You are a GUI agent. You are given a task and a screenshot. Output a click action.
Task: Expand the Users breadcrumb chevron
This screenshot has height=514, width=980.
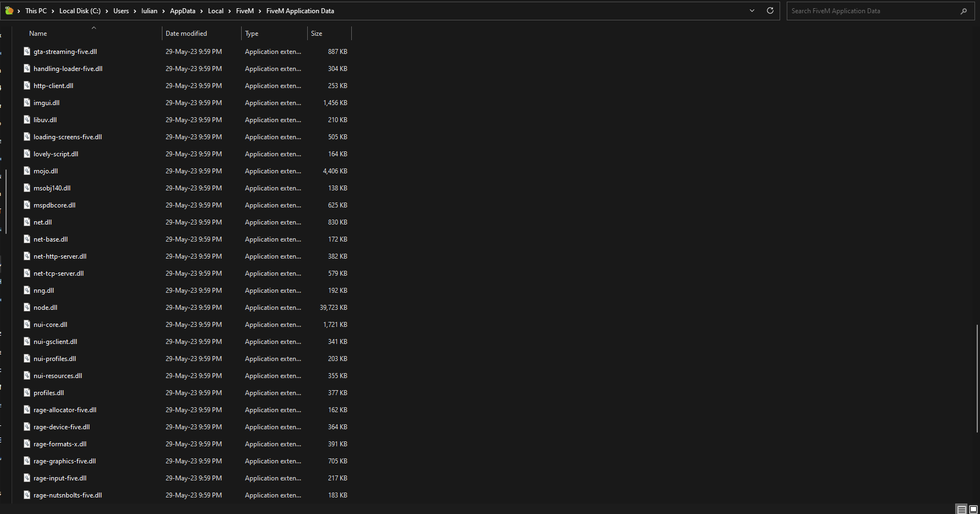pos(135,11)
